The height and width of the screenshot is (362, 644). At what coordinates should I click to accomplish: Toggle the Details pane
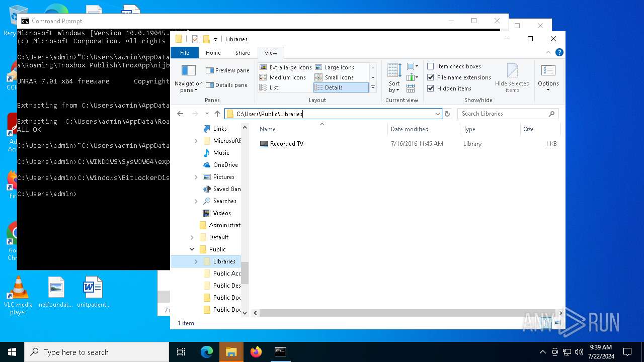(226, 85)
